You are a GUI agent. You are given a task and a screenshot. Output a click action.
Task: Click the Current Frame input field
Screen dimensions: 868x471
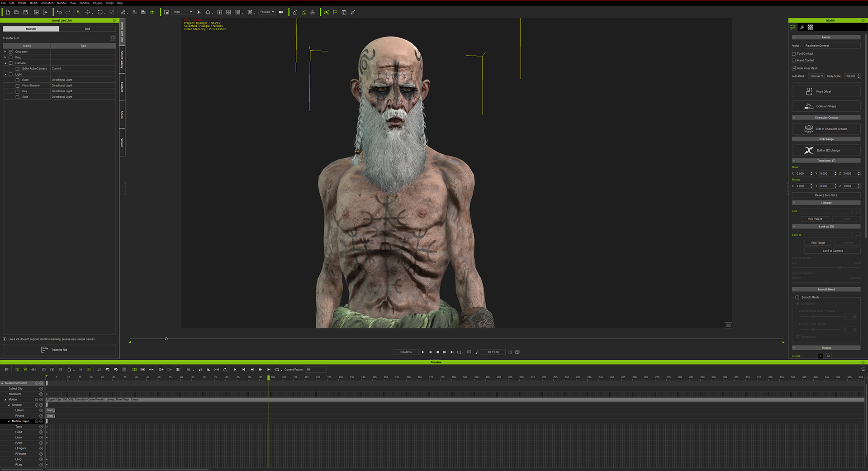[315, 370]
